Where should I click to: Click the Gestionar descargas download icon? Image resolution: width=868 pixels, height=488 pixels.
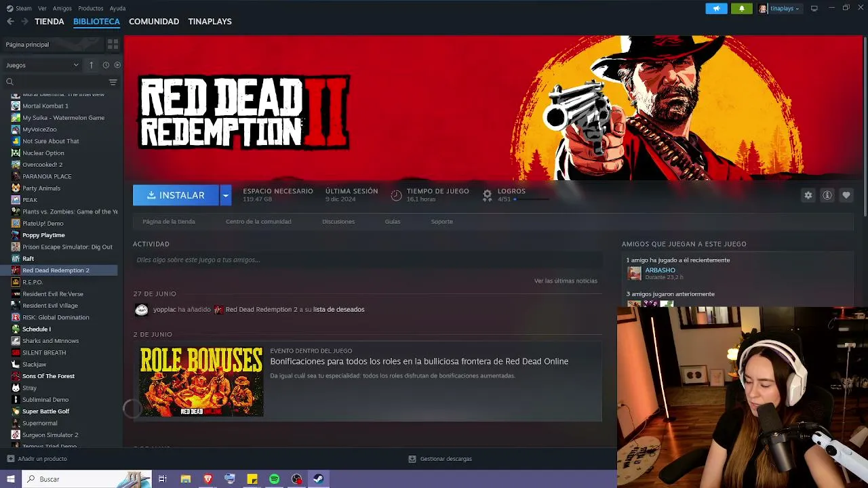[x=412, y=459]
